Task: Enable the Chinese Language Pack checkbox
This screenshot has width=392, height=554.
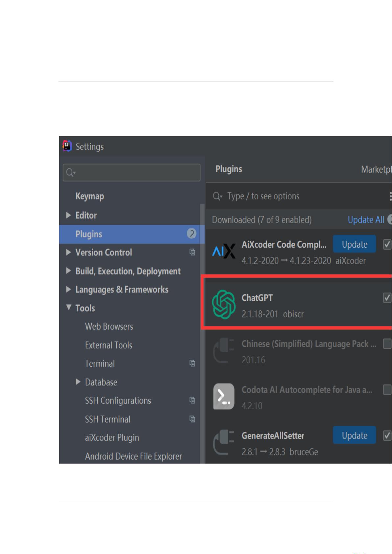Action: pyautogui.click(x=387, y=344)
